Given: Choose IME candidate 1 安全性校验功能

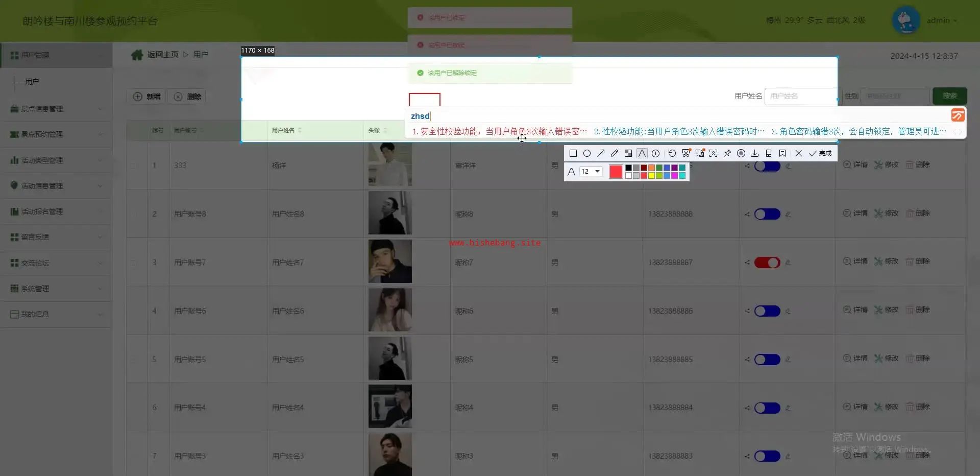Looking at the screenshot, I should point(500,131).
